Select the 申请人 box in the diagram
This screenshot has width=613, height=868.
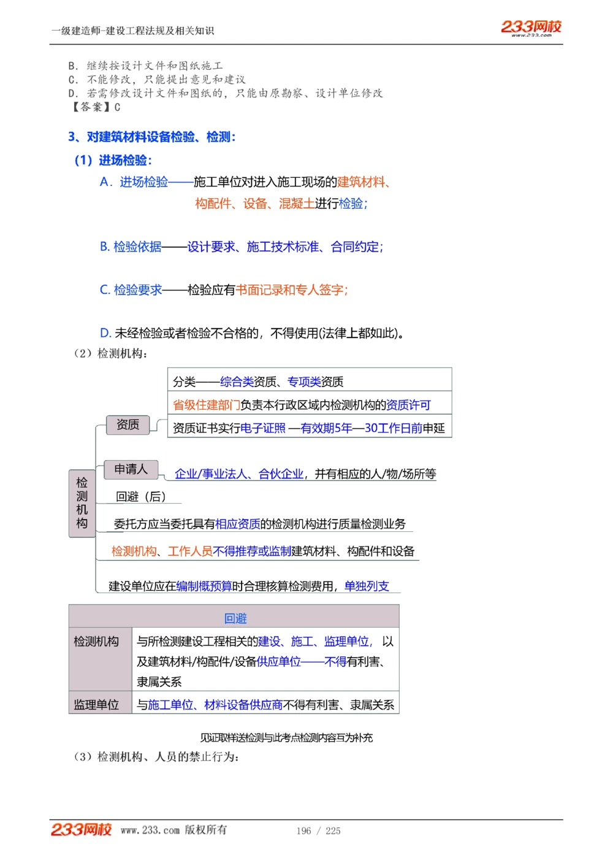coord(132,469)
